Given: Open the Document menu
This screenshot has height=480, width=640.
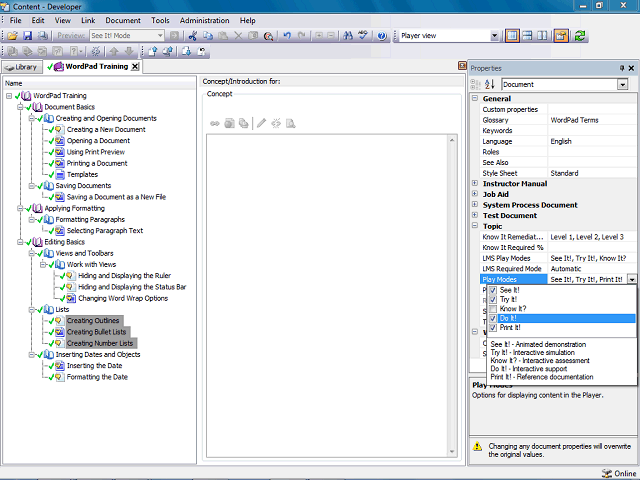Looking at the screenshot, I should point(123,20).
